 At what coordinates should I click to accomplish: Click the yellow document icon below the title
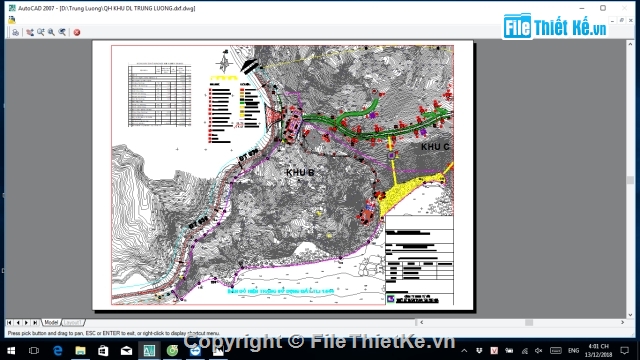pyautogui.click(x=12, y=19)
